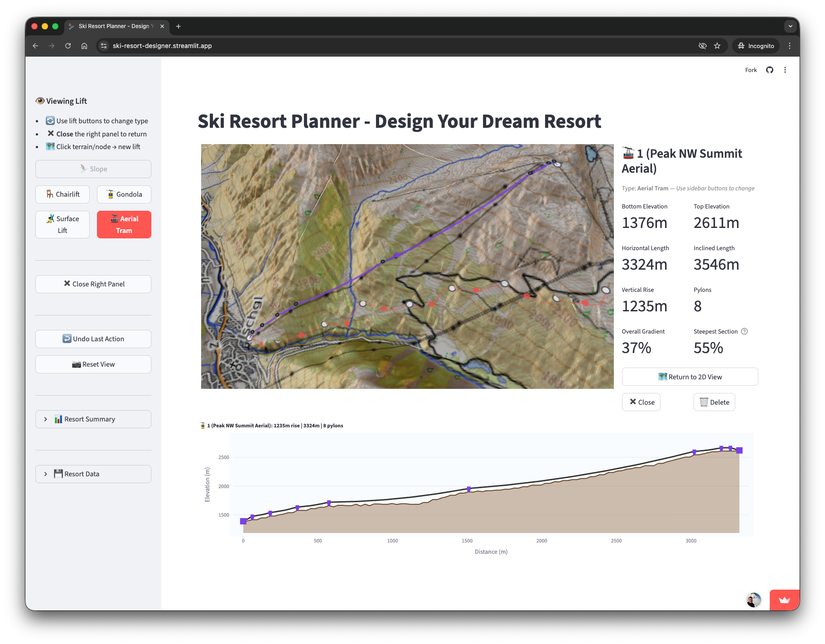Click the active Aerial Tram button
This screenshot has height=644, width=825.
click(124, 225)
